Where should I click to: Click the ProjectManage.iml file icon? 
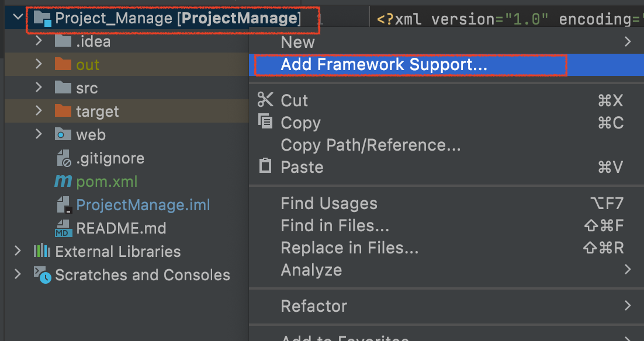pos(63,205)
